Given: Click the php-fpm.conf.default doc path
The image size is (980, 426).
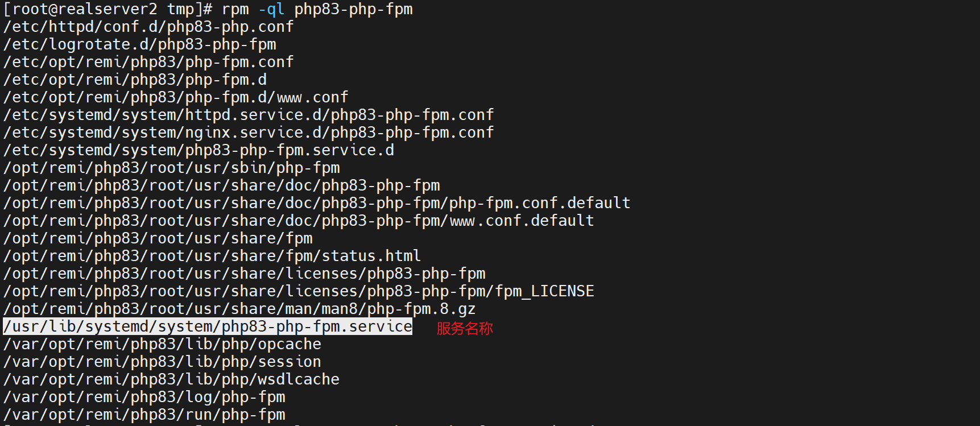Looking at the screenshot, I should click(x=317, y=203).
